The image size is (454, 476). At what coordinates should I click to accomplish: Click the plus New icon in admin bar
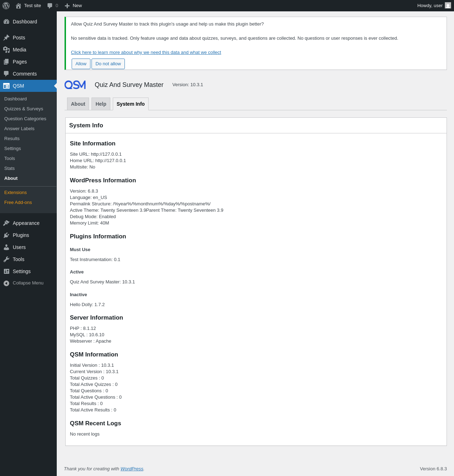(x=67, y=6)
